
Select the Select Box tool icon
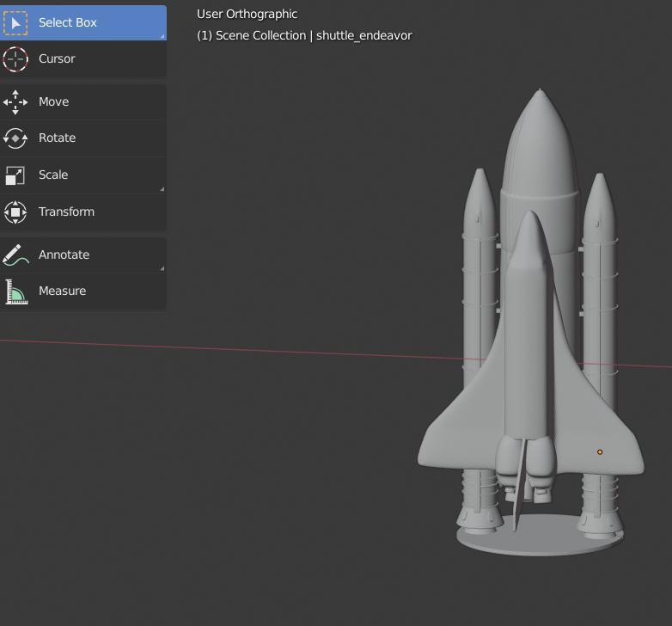point(15,22)
